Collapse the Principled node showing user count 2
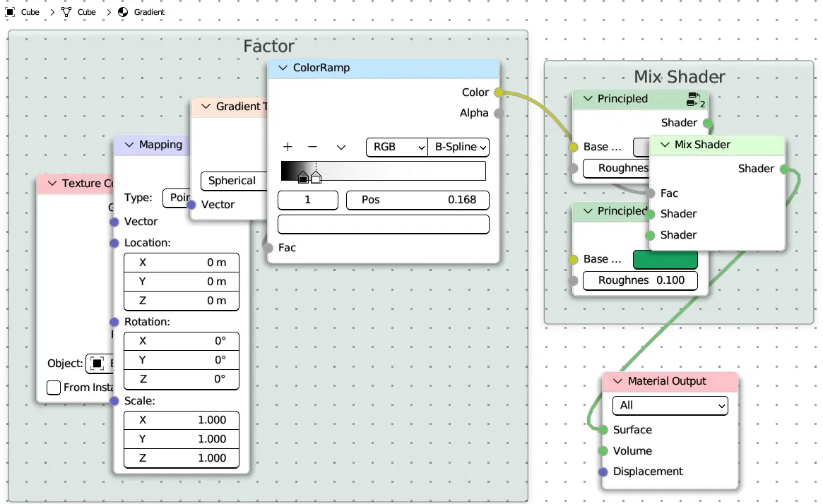Image resolution: width=823 pixels, height=504 pixels. pyautogui.click(x=588, y=99)
